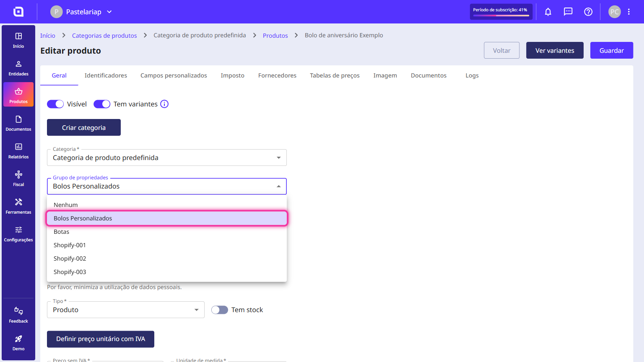
Task: Select Botas from the list
Action: [x=167, y=232]
